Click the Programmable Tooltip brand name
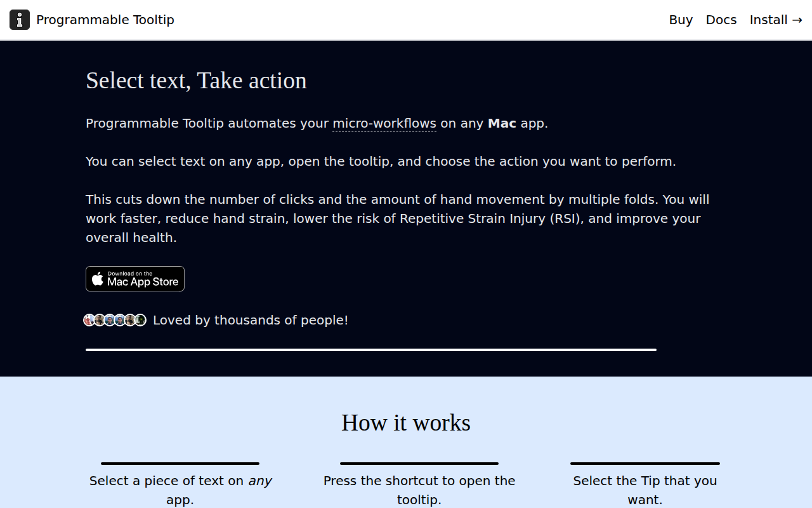 pyautogui.click(x=105, y=20)
